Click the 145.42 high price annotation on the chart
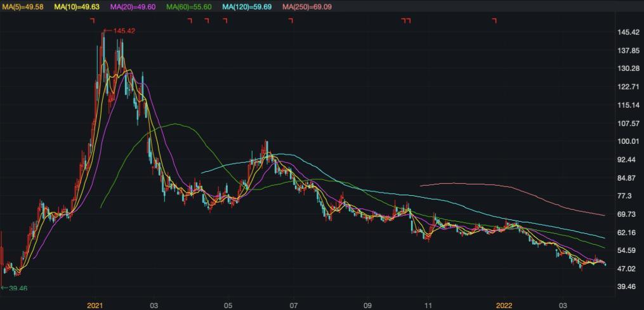 pyautogui.click(x=122, y=30)
